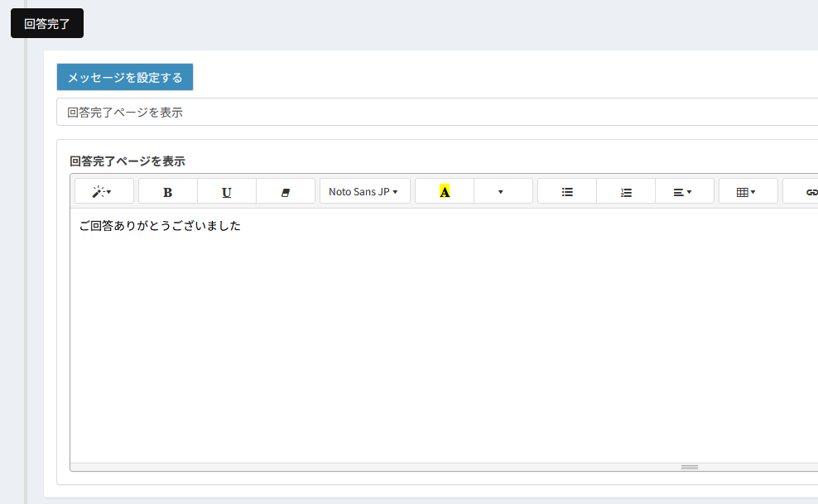Open the text color options arrow
This screenshot has width=818, height=504.
[x=503, y=192]
